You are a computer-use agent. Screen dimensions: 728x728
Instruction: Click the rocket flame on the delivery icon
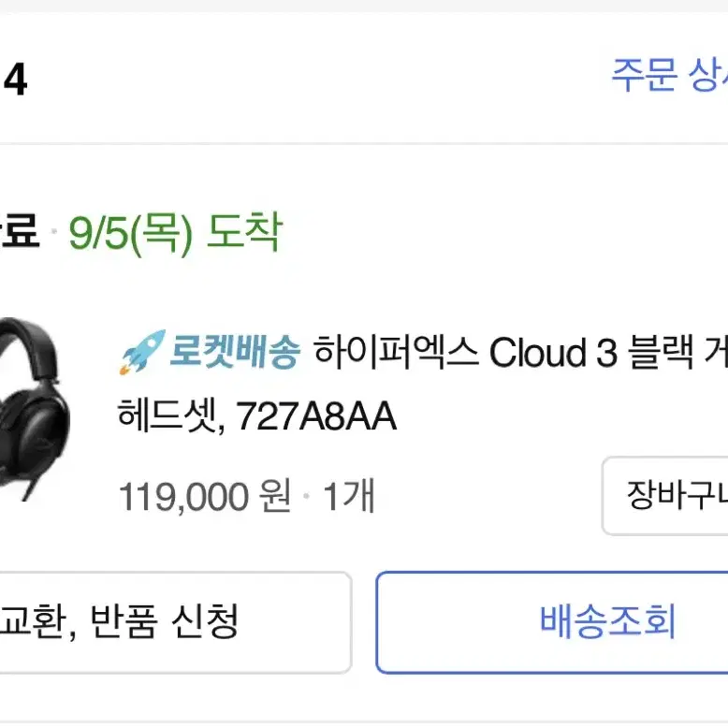[125, 369]
